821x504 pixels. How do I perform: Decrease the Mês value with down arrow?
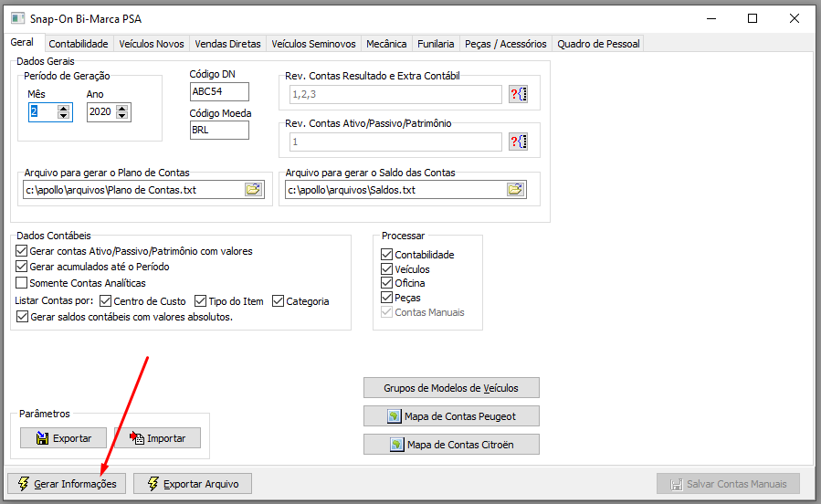(63, 116)
